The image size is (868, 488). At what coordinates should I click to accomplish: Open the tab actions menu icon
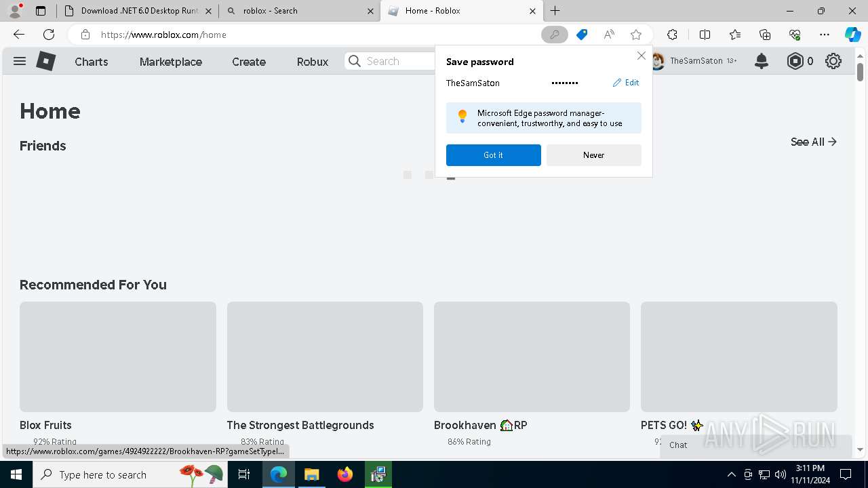point(41,11)
